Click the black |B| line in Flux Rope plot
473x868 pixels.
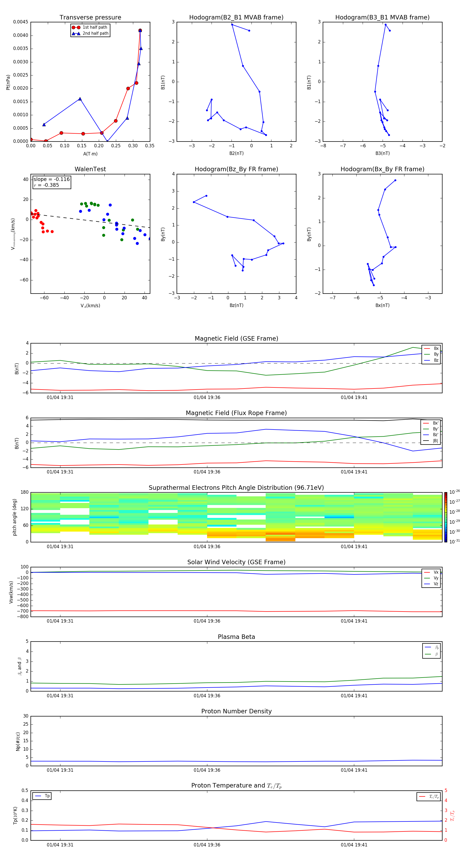236,420
